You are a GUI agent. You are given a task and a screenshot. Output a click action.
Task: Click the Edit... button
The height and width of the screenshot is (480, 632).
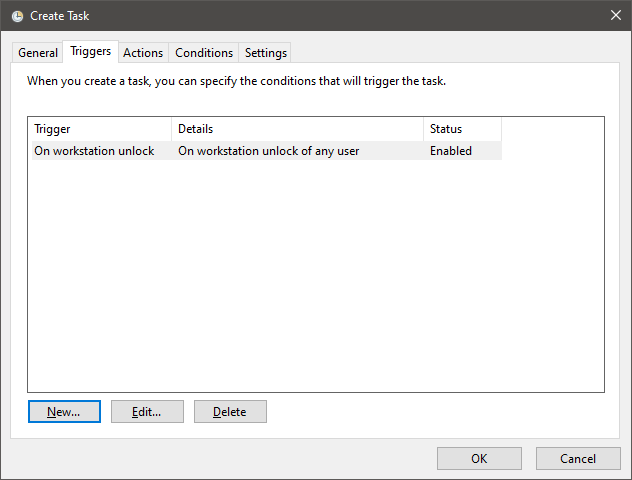pyautogui.click(x=147, y=411)
